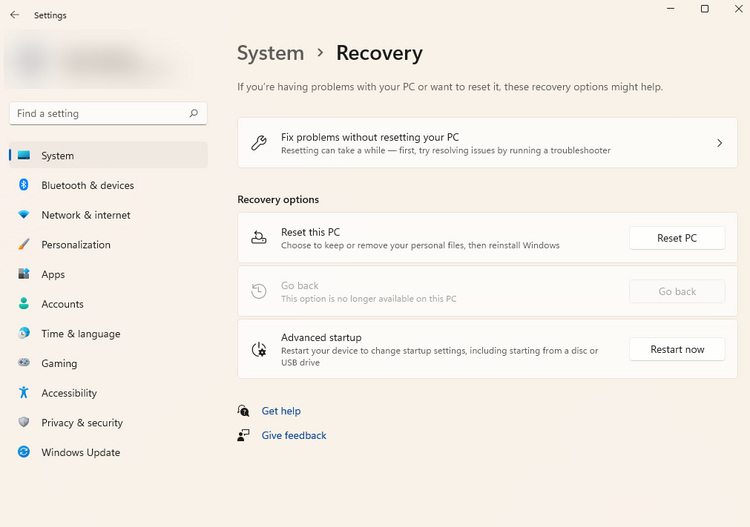Click the Windows Update sync icon
Image resolution: width=750 pixels, height=527 pixels.
tap(23, 451)
